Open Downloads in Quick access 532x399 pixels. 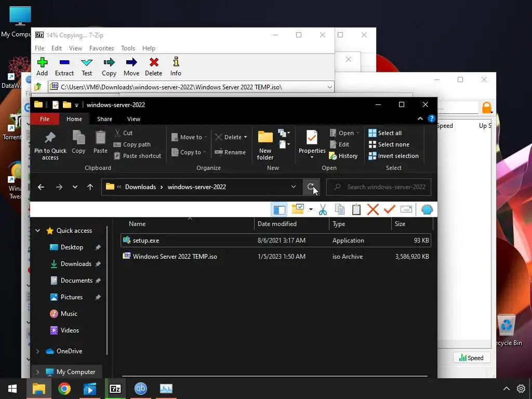[x=76, y=264]
